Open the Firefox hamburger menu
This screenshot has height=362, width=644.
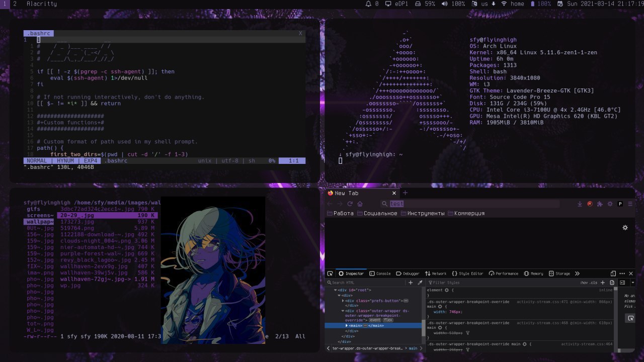(630, 204)
